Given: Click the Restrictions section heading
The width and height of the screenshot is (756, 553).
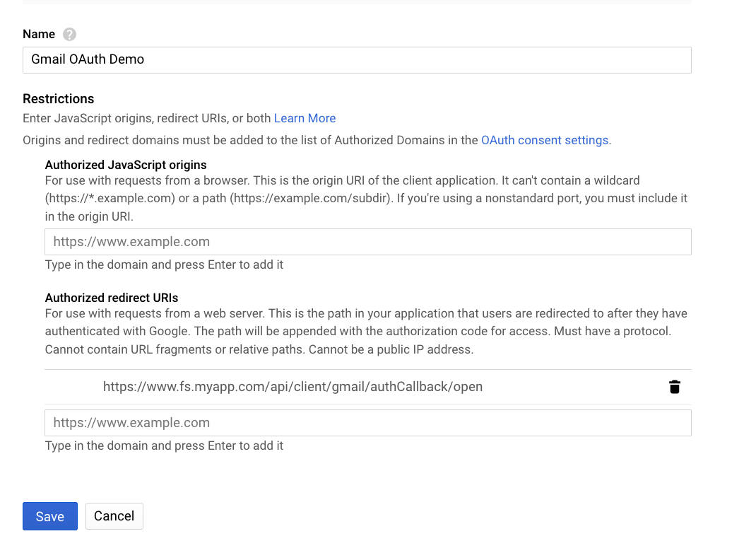Looking at the screenshot, I should (x=59, y=99).
